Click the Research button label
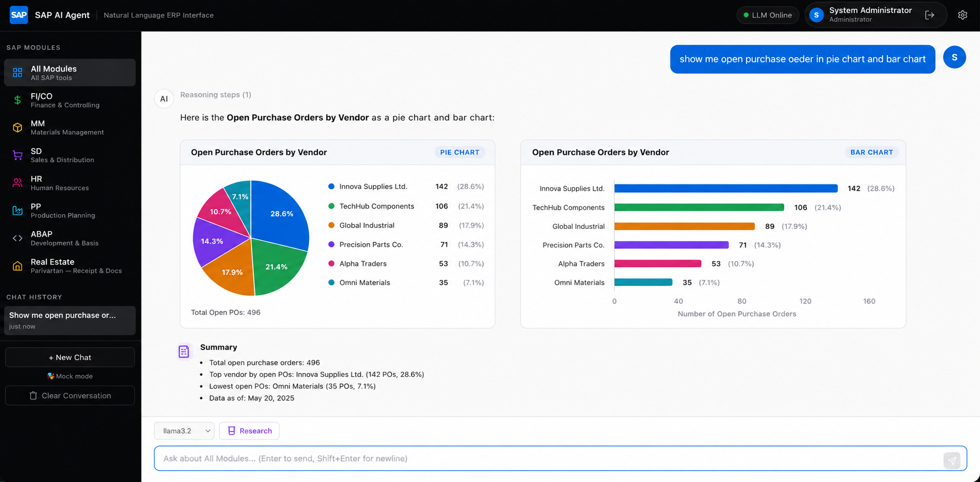 (255, 431)
